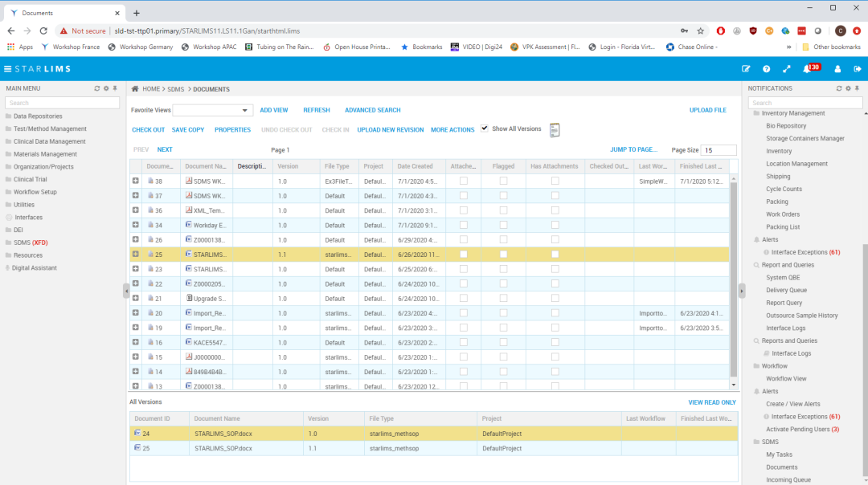The width and height of the screenshot is (868, 485).
Task: Click the documents grid vertical scrollbar
Action: pyautogui.click(x=734, y=279)
